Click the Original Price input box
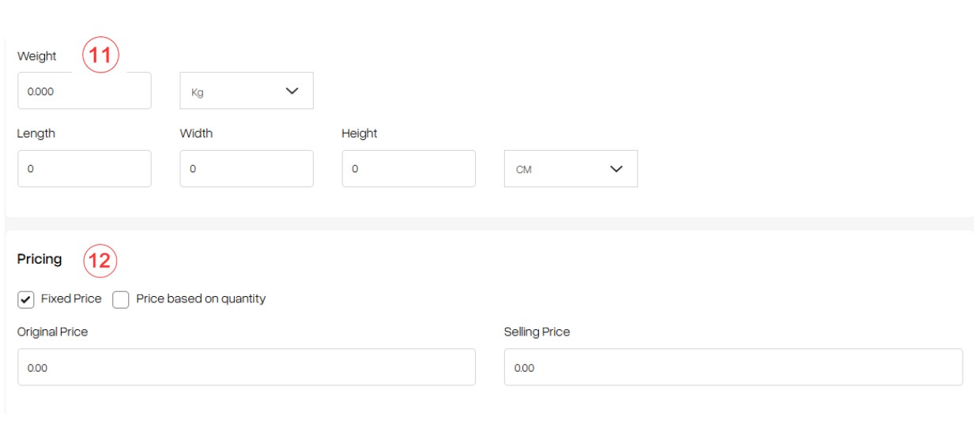Screen dimensions: 980x435 pos(247,367)
